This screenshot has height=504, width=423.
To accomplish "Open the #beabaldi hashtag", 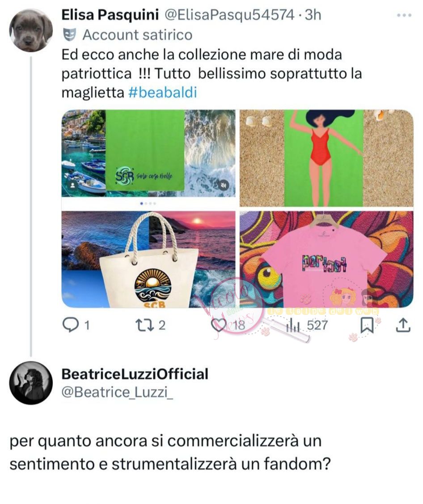I will tap(162, 93).
